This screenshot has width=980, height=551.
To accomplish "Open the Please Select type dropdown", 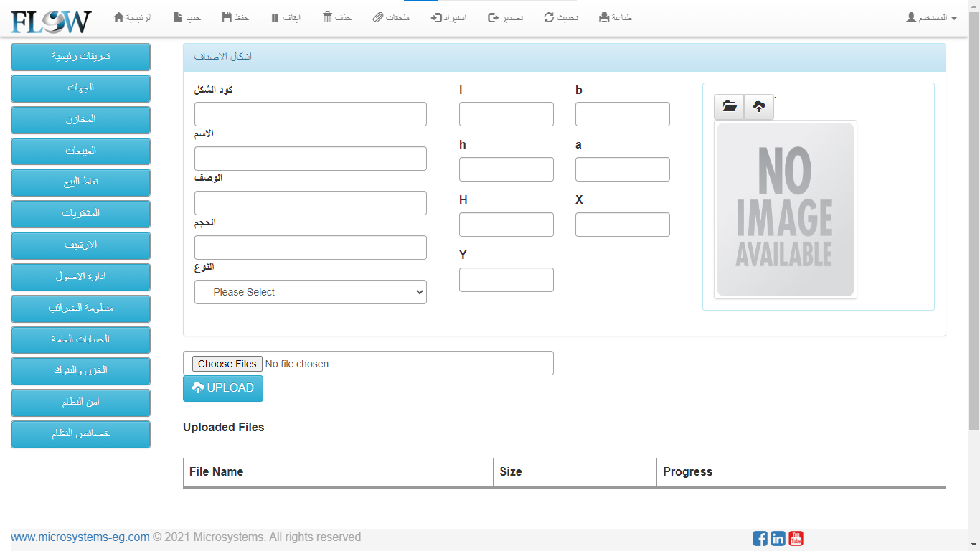I will [x=310, y=292].
